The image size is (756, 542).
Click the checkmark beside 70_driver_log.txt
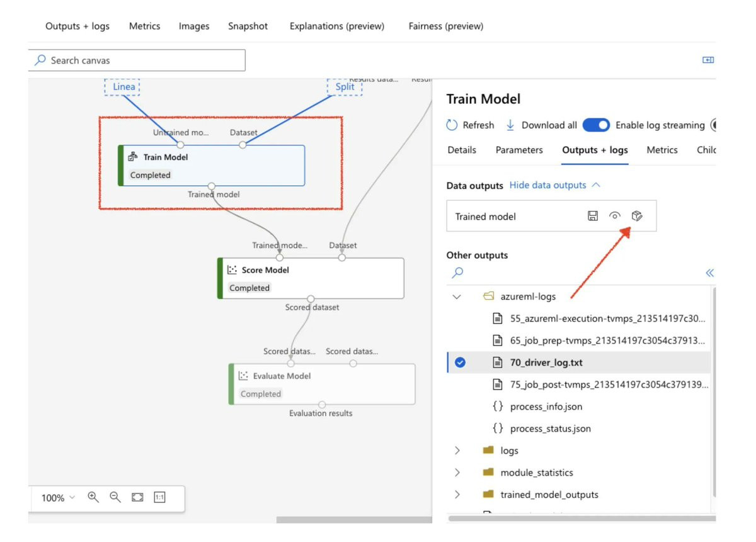[x=460, y=363]
